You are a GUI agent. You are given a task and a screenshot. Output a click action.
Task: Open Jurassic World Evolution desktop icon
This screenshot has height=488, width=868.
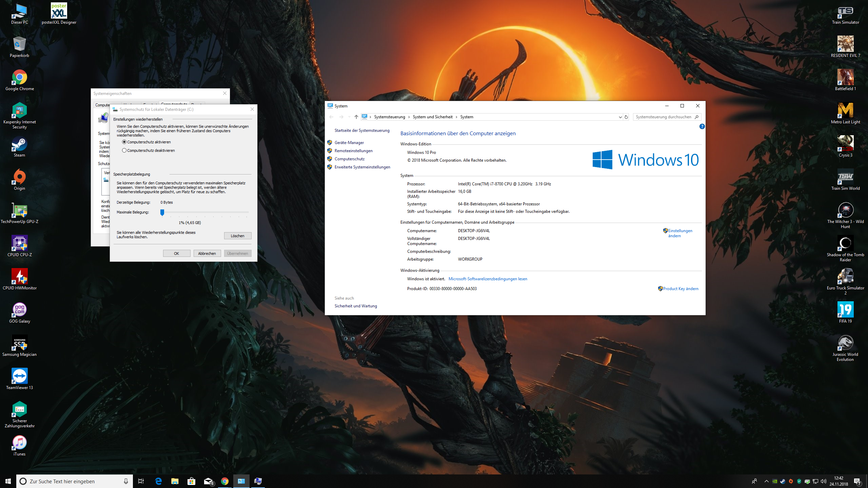(x=845, y=348)
